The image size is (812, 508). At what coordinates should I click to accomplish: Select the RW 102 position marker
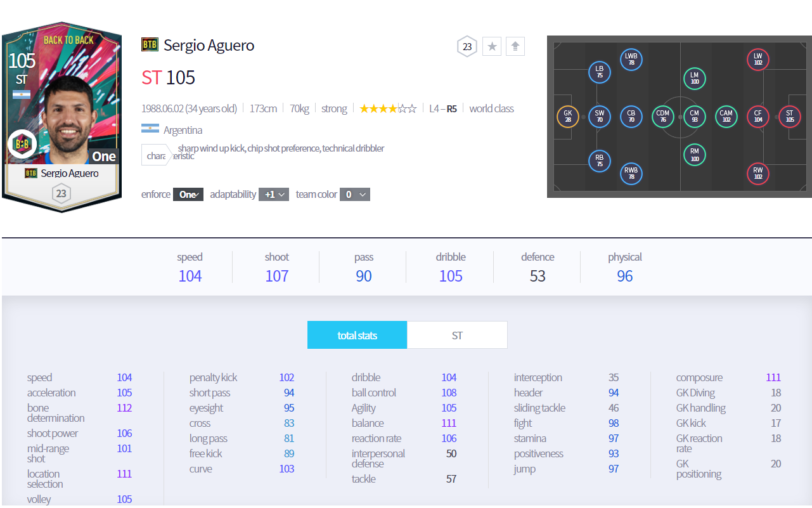[757, 173]
